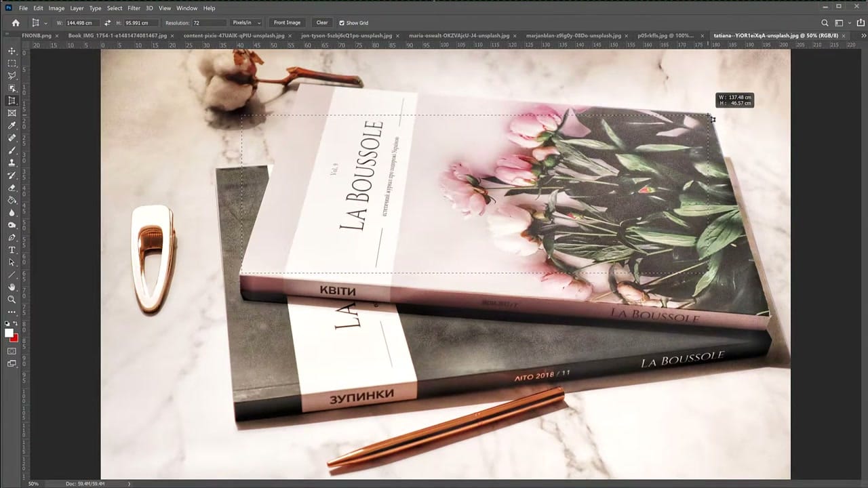The image size is (868, 488).
Task: Select the Object Selection tool
Action: pyautogui.click(x=12, y=88)
